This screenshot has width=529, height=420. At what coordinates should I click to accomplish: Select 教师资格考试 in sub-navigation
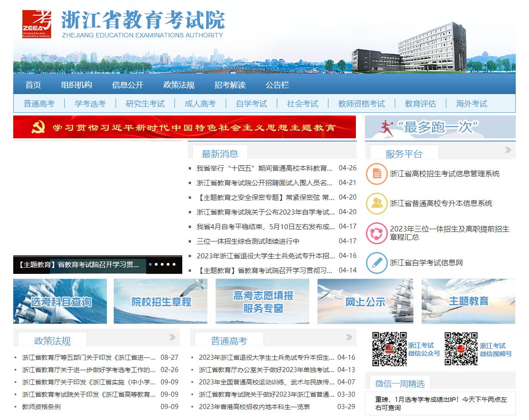(x=361, y=104)
